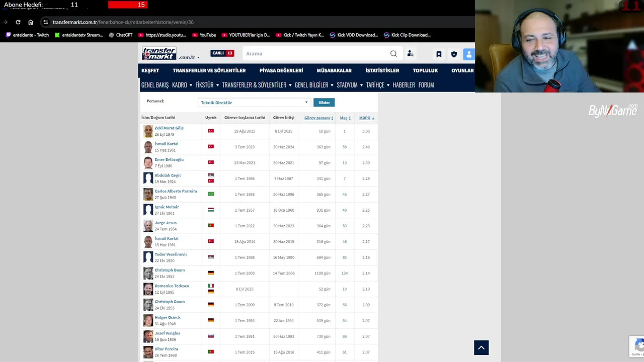Go to the FORUM tab
This screenshot has height=362, width=644.
[426, 85]
